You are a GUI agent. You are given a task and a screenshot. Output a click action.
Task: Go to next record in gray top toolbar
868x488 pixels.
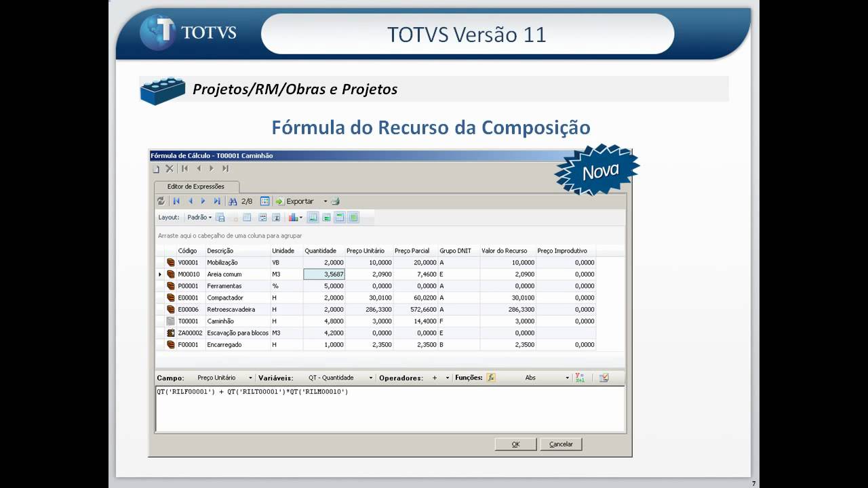[x=212, y=169]
